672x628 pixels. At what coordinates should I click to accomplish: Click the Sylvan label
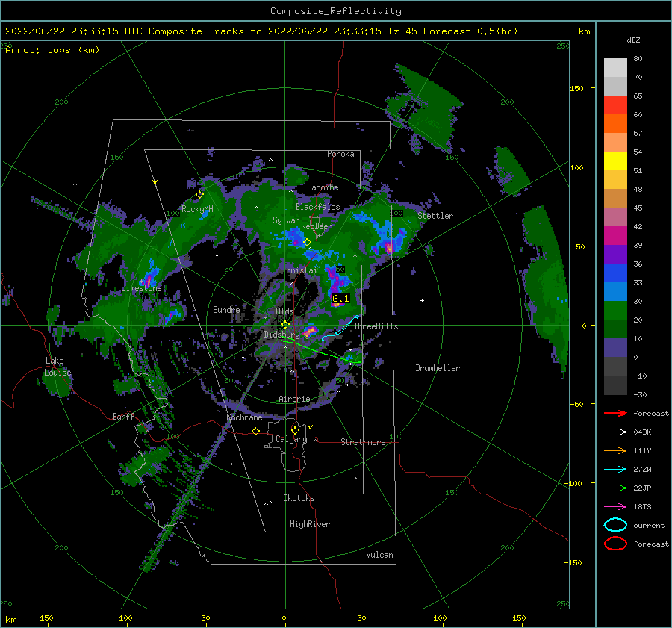pos(286,220)
